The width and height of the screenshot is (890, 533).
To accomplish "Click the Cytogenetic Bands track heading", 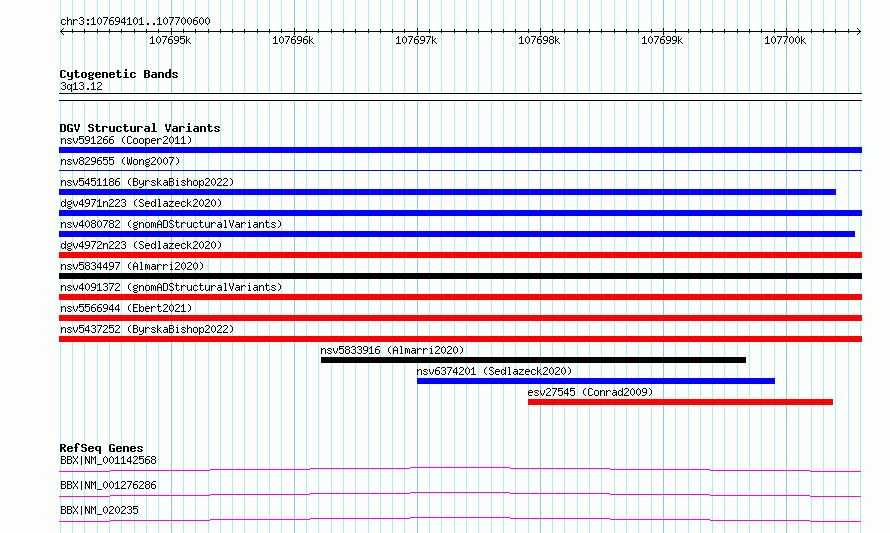I will (119, 74).
